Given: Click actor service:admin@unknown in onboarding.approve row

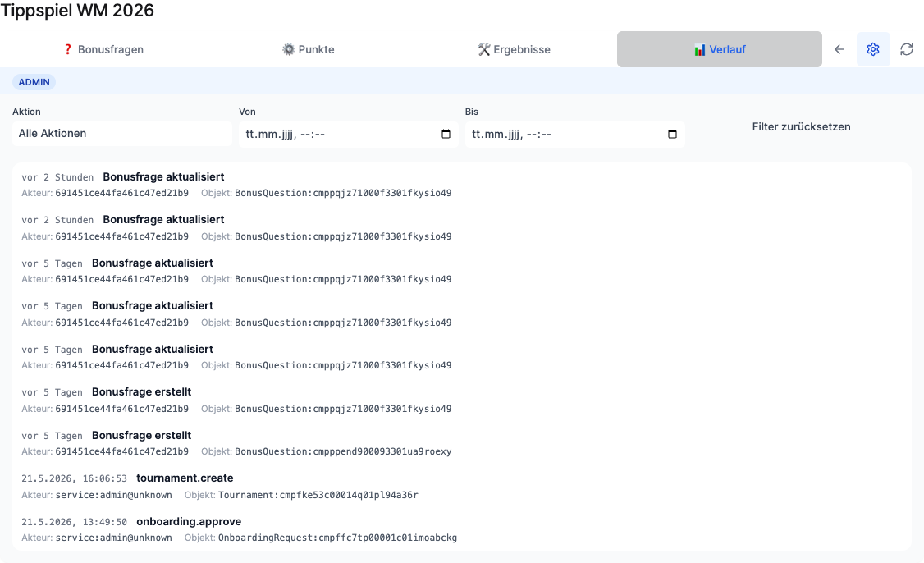Looking at the screenshot, I should (x=114, y=538).
